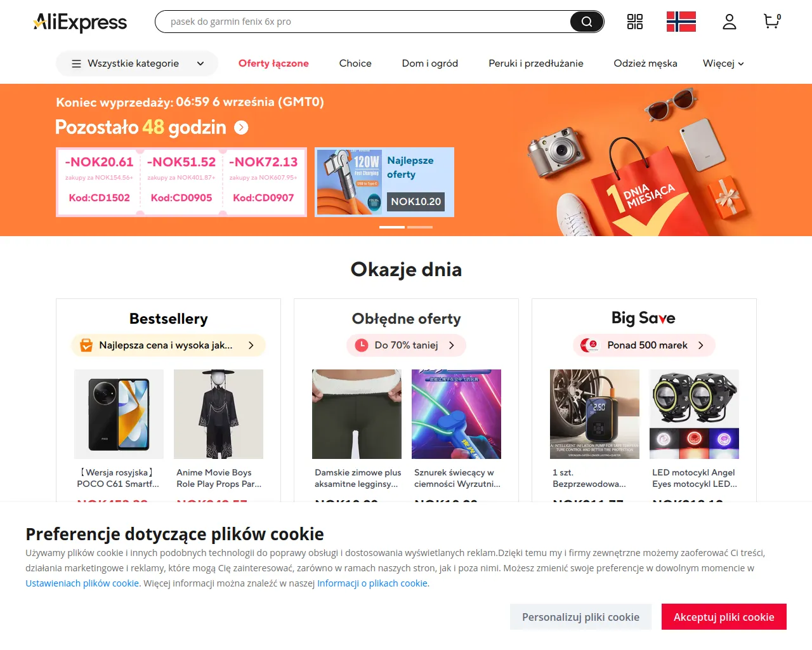Open the user account icon
Image resolution: width=812 pixels, height=650 pixels.
pos(730,22)
